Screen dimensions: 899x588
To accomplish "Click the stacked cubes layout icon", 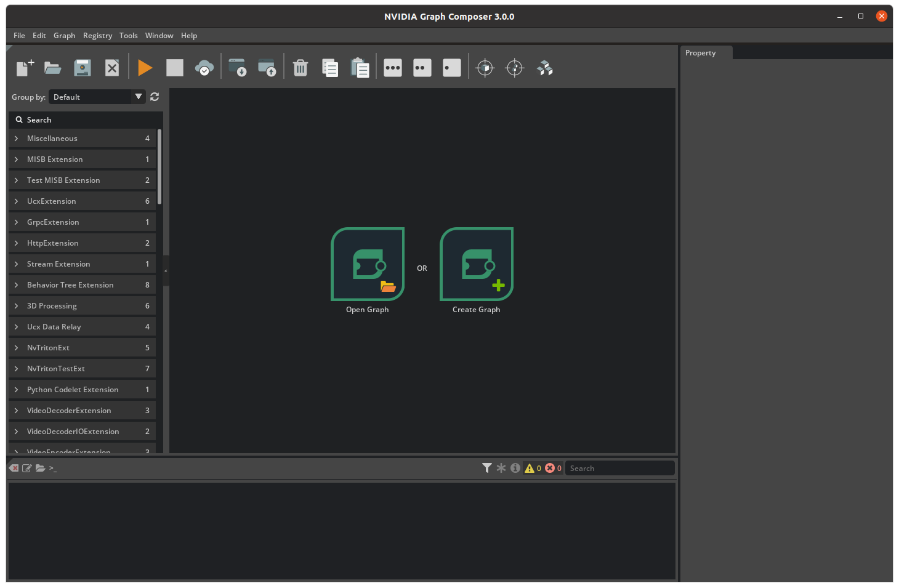I will 545,68.
